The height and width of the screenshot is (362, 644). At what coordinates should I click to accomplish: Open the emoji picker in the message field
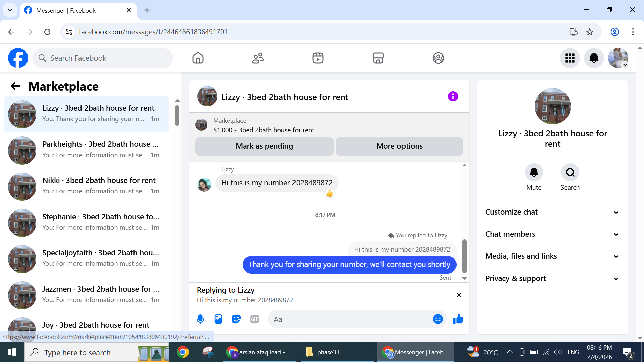[438, 319]
